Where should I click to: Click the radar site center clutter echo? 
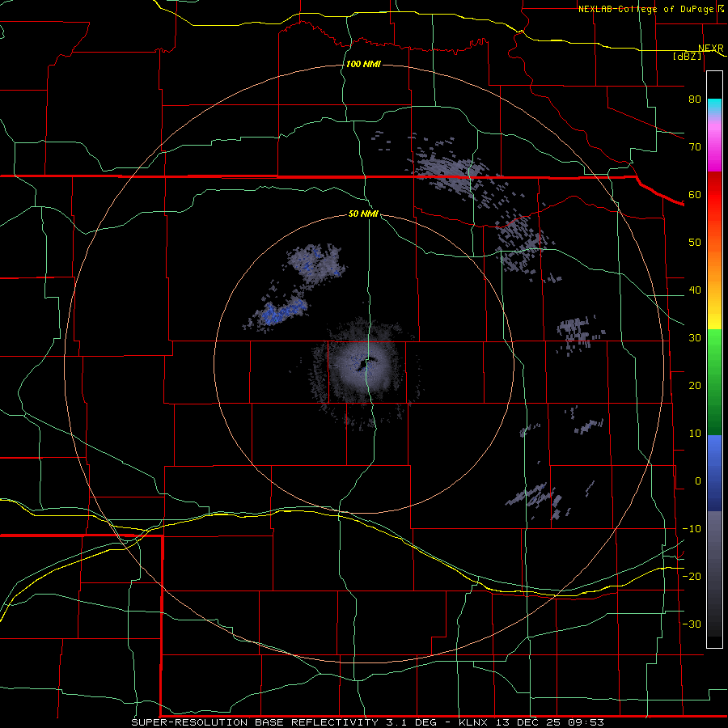pos(366,366)
